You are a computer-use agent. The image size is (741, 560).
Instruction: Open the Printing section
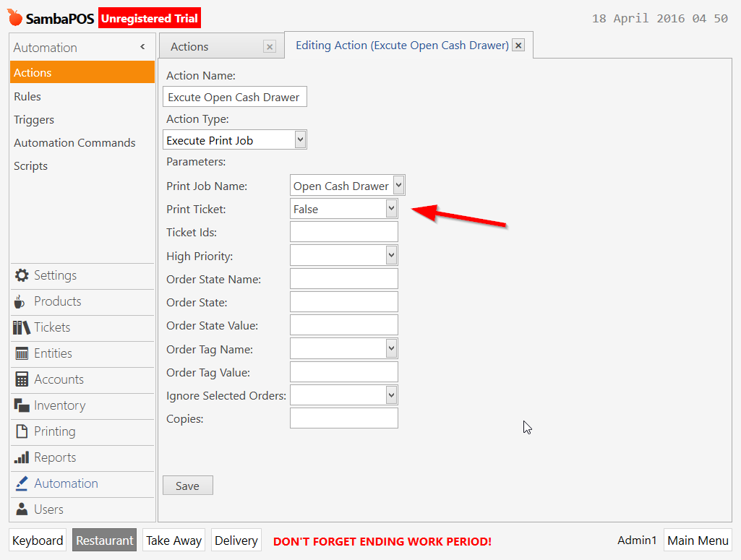[82, 431]
